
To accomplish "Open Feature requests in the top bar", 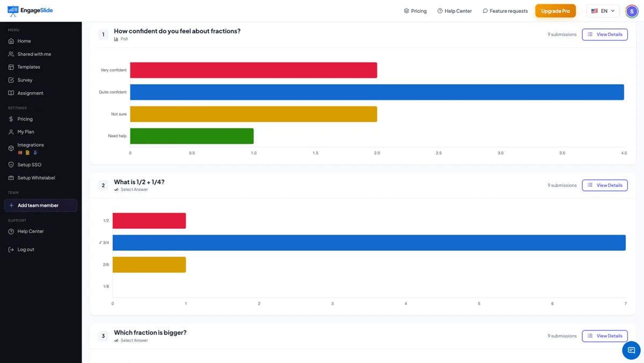I will click(x=505, y=11).
